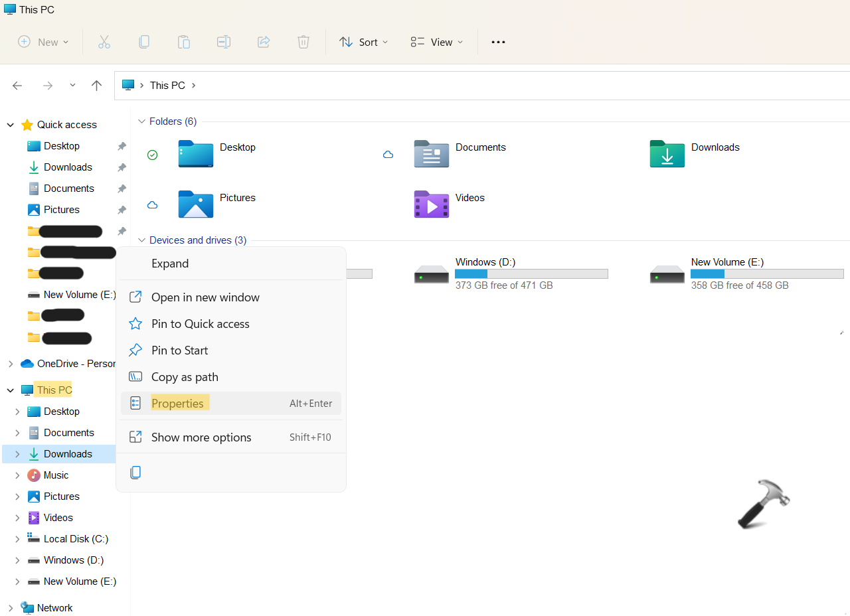The image size is (850, 616).
Task: Click the Back arrow navigation button
Action: click(17, 85)
